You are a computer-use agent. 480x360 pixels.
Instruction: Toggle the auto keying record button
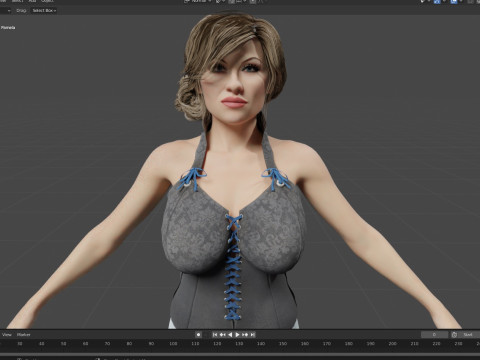pyautogui.click(x=198, y=335)
